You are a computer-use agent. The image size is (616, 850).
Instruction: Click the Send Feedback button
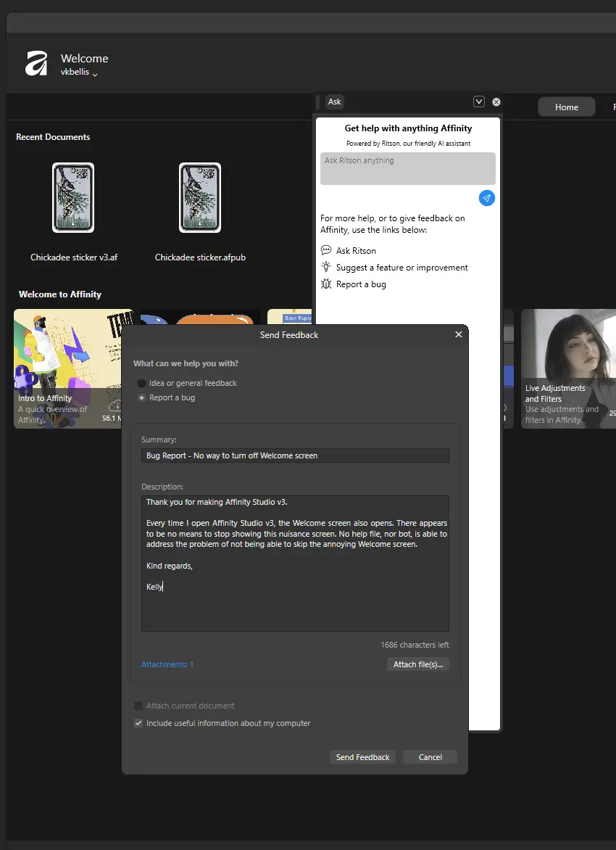click(362, 757)
